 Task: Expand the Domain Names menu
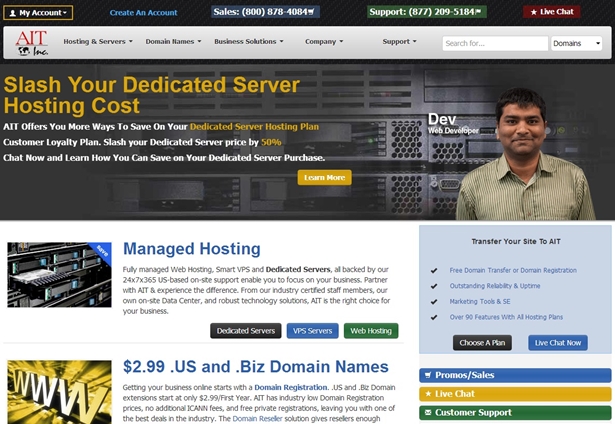click(x=173, y=41)
